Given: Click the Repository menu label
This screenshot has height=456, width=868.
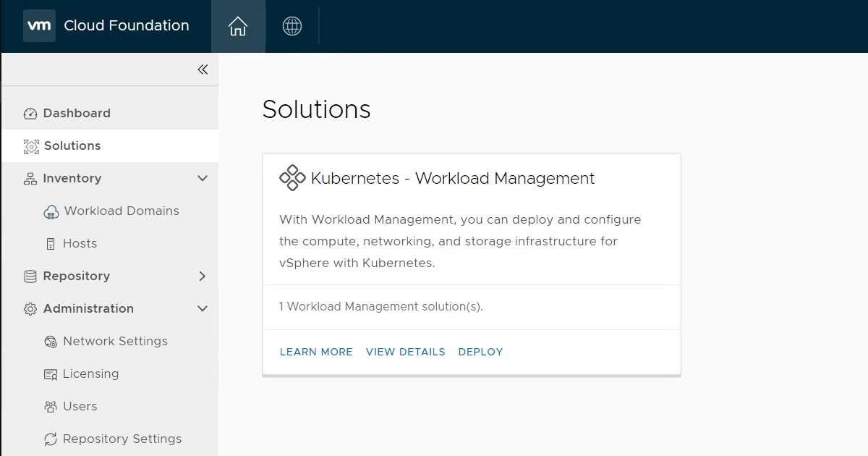Looking at the screenshot, I should click(x=77, y=276).
